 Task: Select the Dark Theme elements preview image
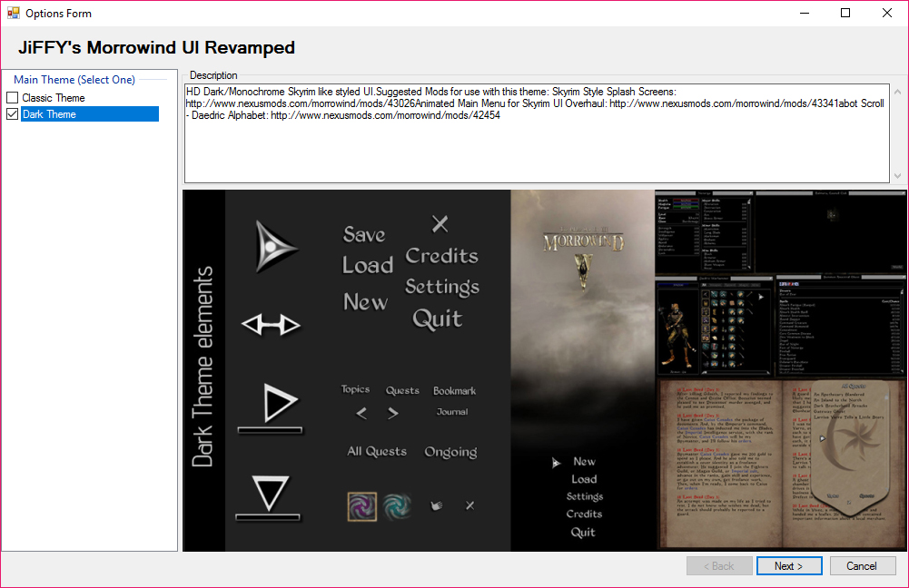click(x=544, y=370)
